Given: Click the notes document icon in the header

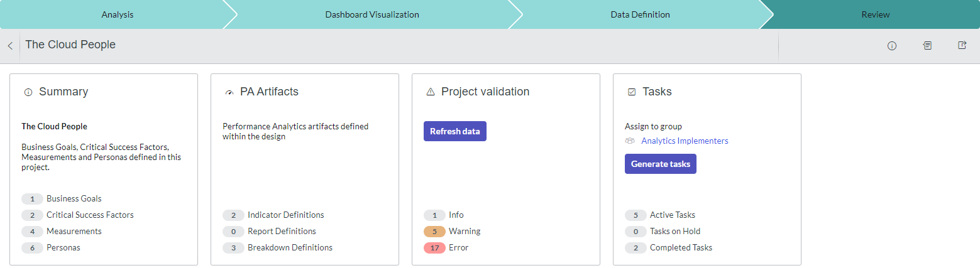Looking at the screenshot, I should (x=927, y=46).
